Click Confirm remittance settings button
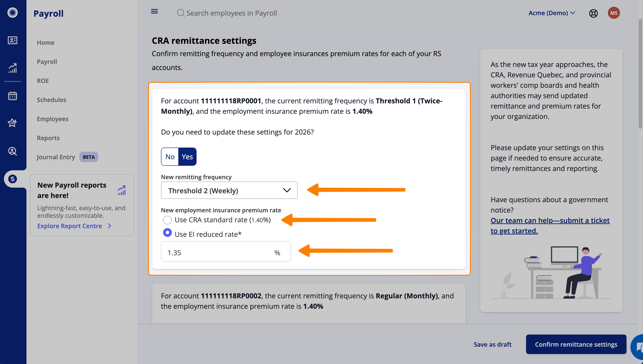Screen dimensions: 643x364 coord(576,344)
